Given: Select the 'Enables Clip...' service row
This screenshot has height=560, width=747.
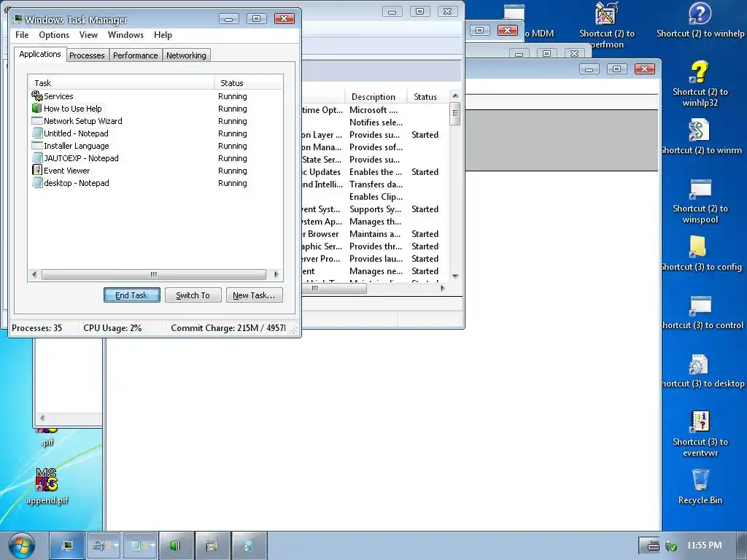Looking at the screenshot, I should pyautogui.click(x=376, y=197).
